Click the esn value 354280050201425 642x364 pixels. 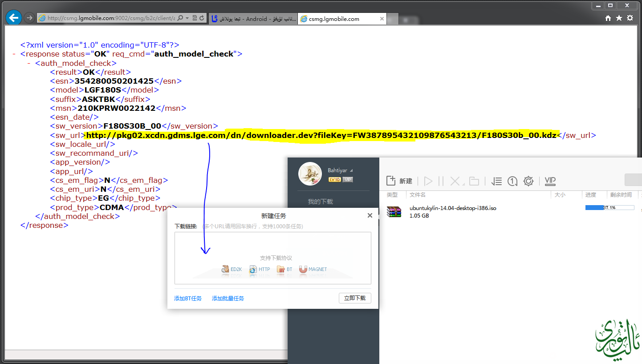(114, 81)
